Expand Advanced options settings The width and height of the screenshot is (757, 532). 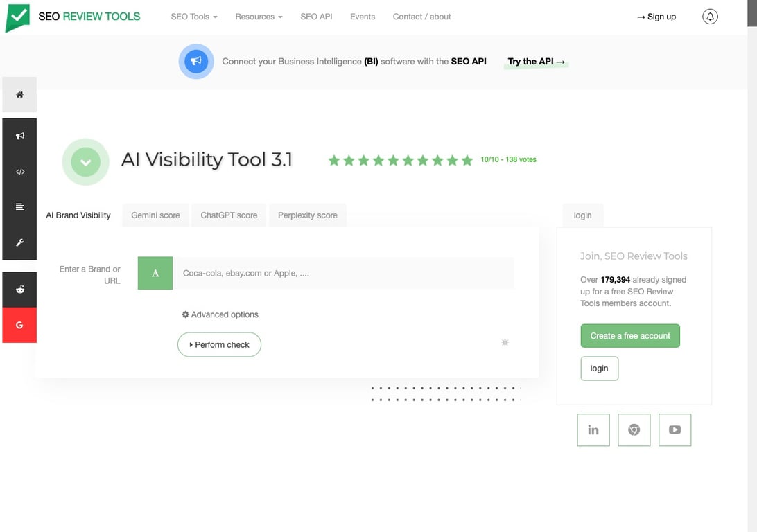click(x=220, y=314)
